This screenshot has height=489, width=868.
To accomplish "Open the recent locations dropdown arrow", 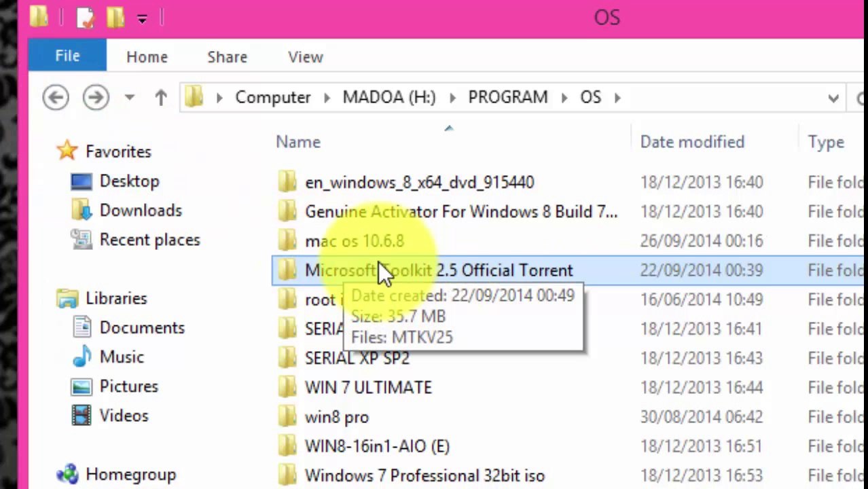I will point(129,98).
